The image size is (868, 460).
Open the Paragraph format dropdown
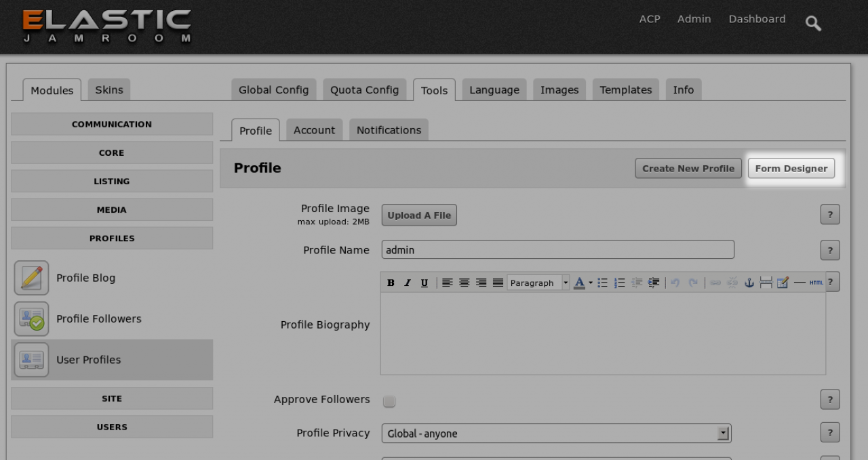tap(538, 283)
